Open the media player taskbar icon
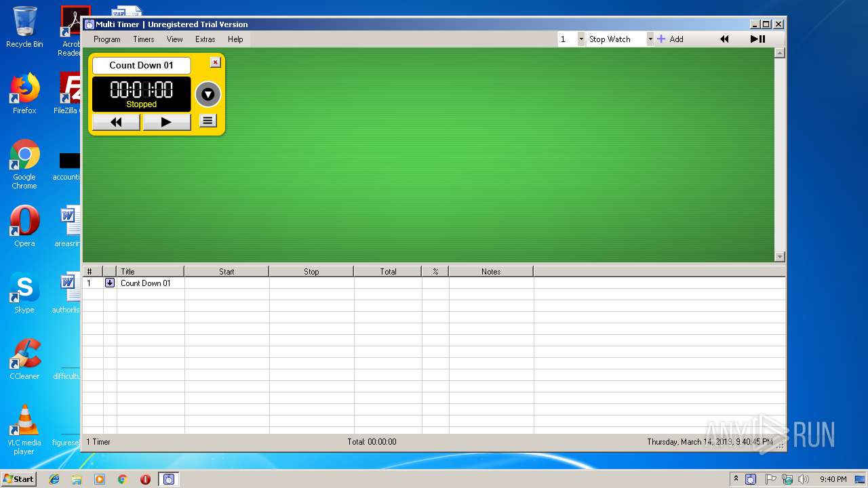The image size is (868, 488). pos(100,479)
